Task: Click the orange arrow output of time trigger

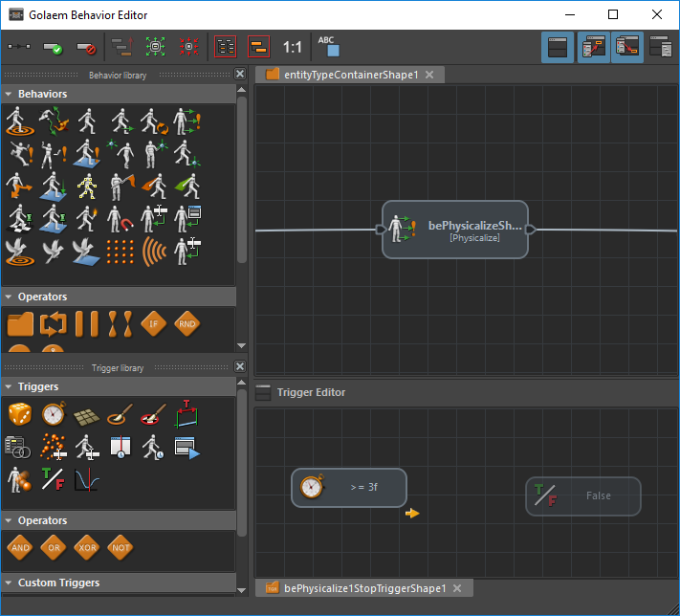Action: tap(412, 514)
